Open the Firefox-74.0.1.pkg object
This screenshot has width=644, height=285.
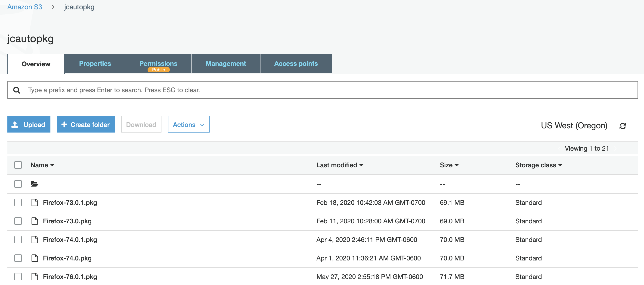coord(70,240)
